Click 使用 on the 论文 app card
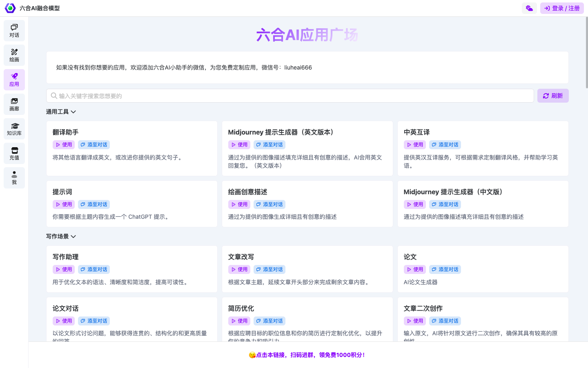The height and width of the screenshot is (368, 588). point(415,269)
